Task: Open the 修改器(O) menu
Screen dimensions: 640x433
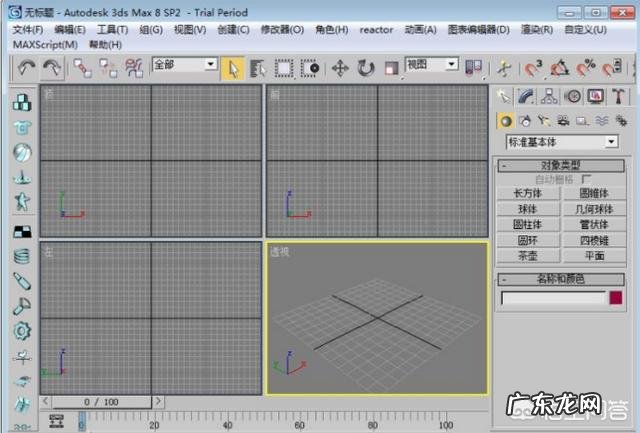Action: point(282,30)
